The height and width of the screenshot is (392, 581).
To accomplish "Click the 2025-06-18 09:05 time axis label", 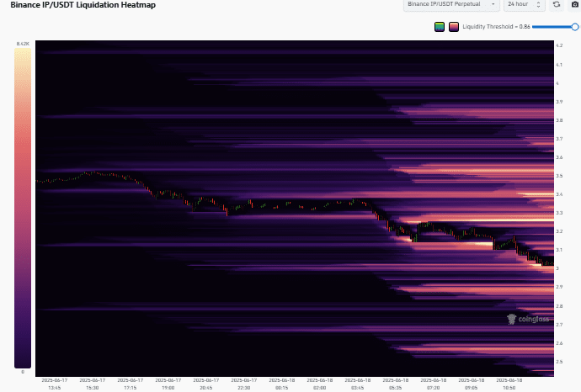I will (472, 384).
